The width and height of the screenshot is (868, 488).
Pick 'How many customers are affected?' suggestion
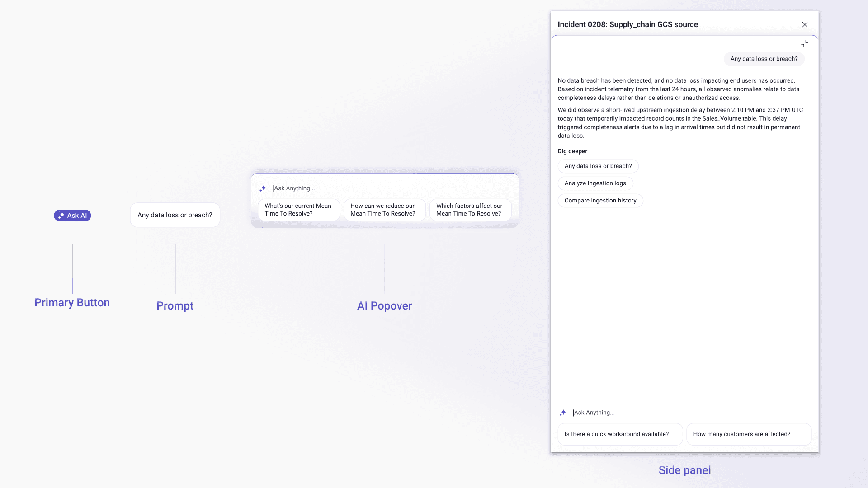(749, 434)
